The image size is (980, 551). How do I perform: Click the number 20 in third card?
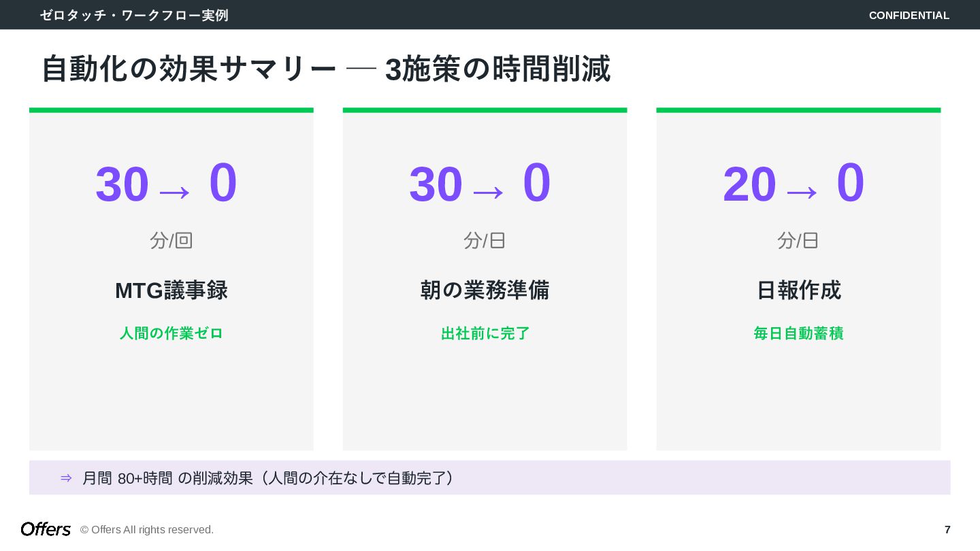(x=749, y=185)
